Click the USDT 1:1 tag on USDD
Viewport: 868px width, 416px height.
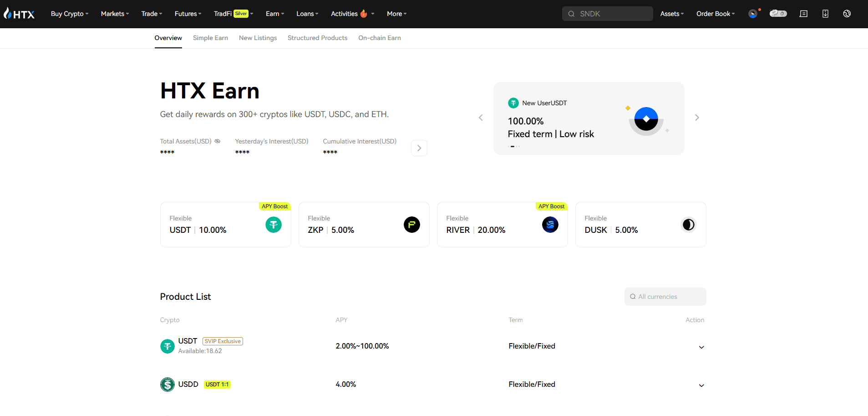point(217,385)
